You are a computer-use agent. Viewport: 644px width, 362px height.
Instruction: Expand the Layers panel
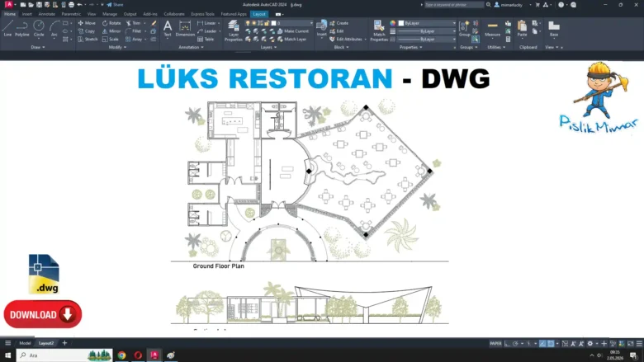pyautogui.click(x=268, y=48)
